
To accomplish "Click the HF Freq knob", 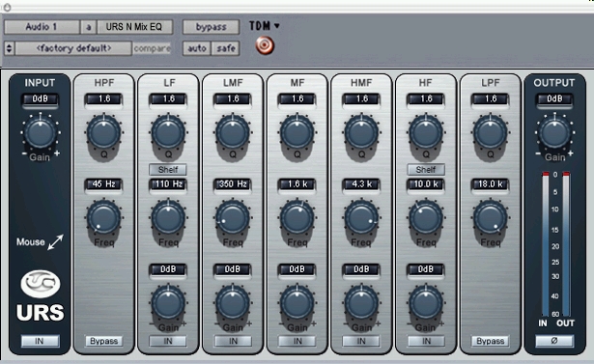I will point(426,218).
